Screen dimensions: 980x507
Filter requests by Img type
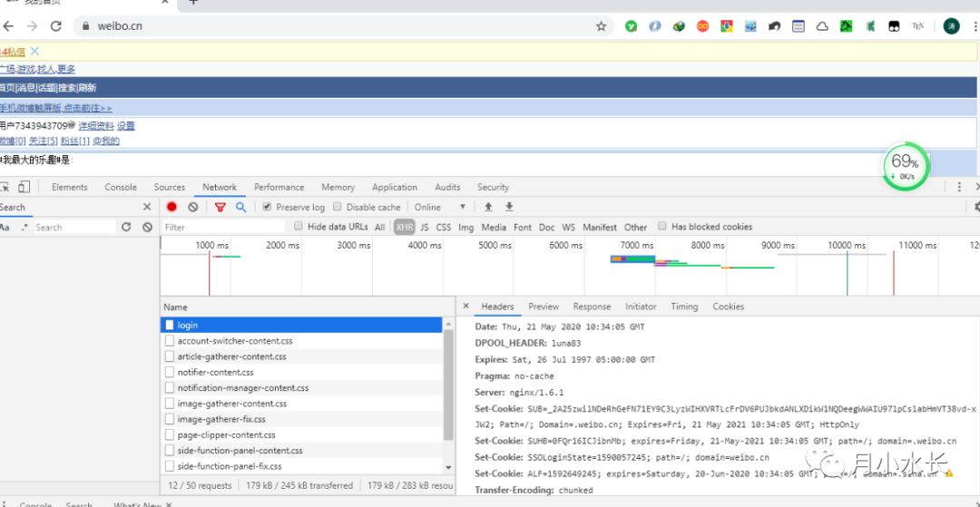click(465, 228)
